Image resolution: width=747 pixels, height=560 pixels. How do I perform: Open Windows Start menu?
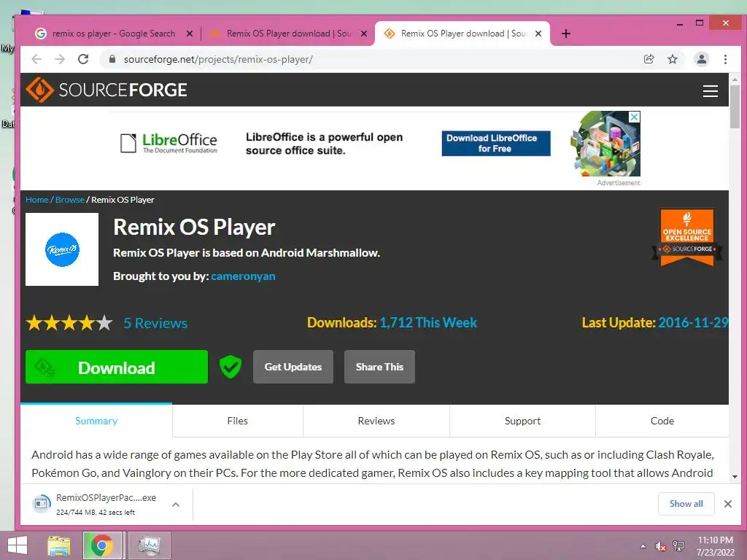(18, 545)
